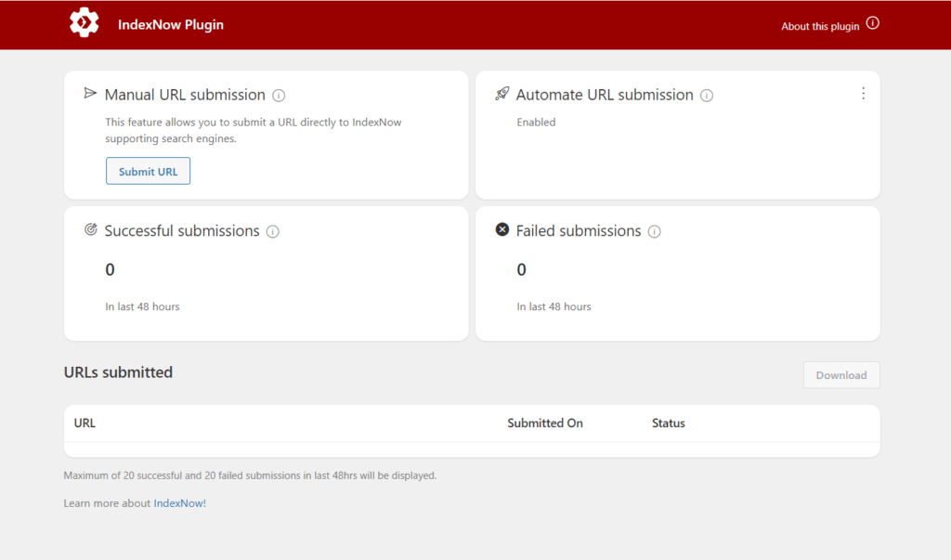The image size is (951, 560).
Task: Open the Automate URL submission three-dot menu
Action: click(863, 94)
